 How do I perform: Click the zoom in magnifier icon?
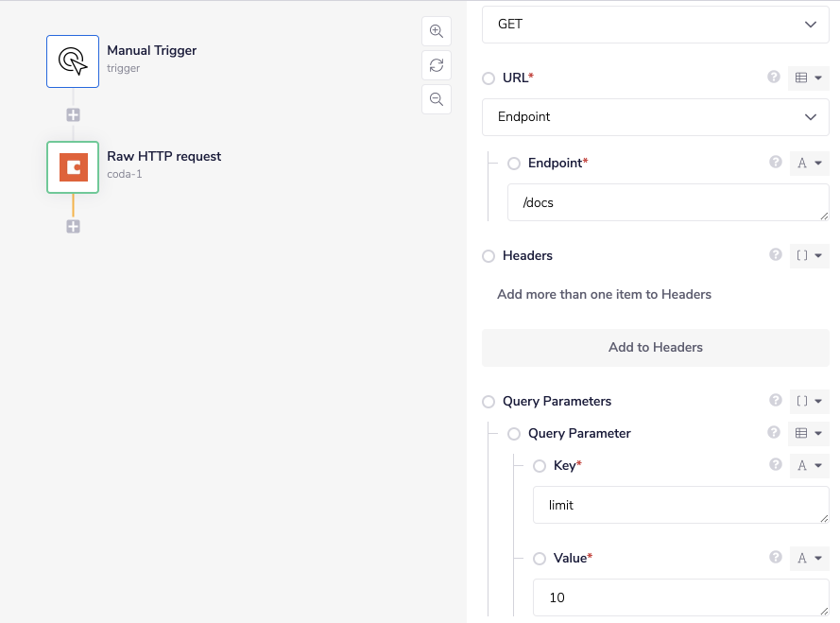(436, 31)
